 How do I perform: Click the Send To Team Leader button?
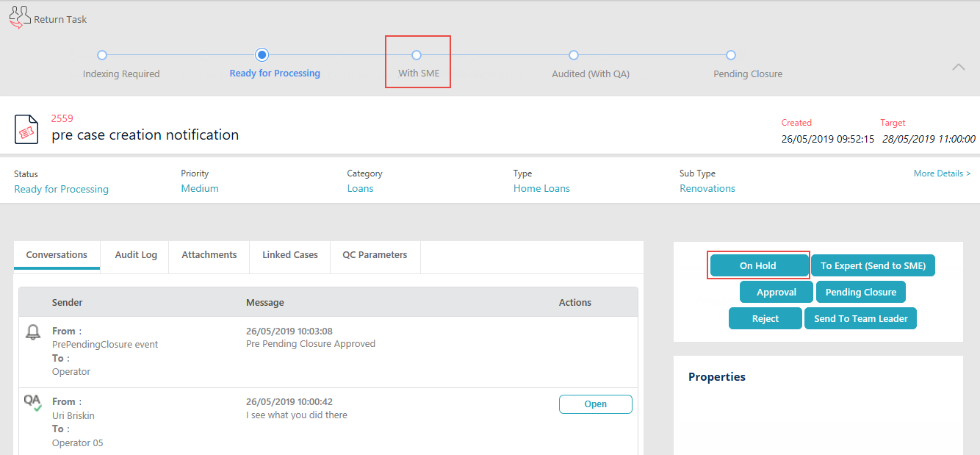click(x=861, y=318)
